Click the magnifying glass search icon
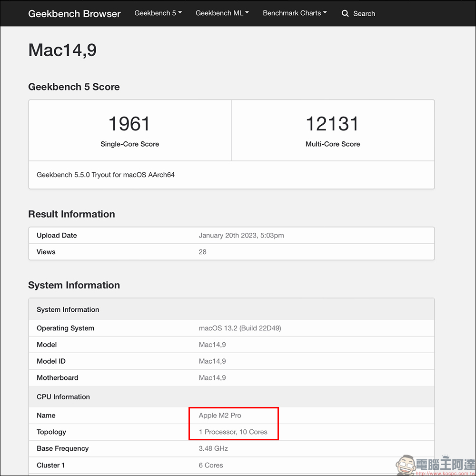The image size is (476, 476). pyautogui.click(x=345, y=13)
